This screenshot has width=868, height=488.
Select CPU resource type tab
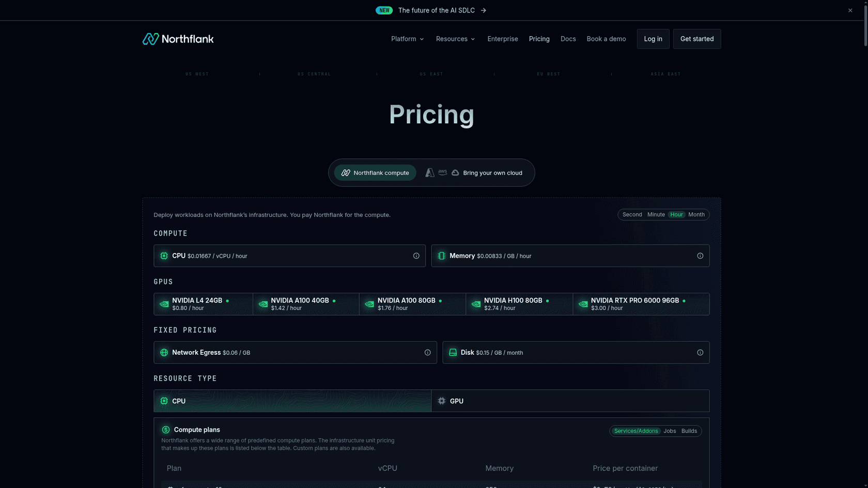click(293, 401)
